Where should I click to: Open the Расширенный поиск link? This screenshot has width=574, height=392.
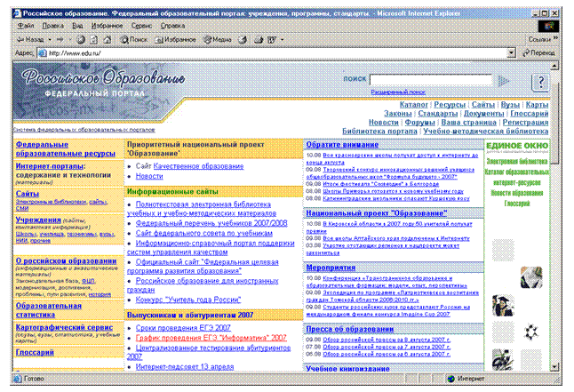(x=398, y=92)
